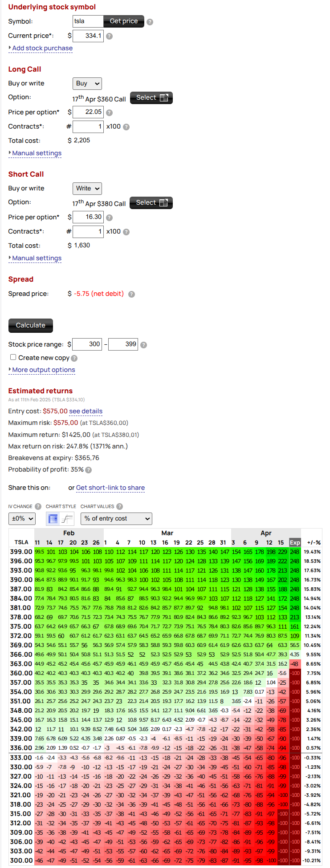The image size is (330, 868).
Task: Enable the Create new copy checkbox
Action: (13, 357)
